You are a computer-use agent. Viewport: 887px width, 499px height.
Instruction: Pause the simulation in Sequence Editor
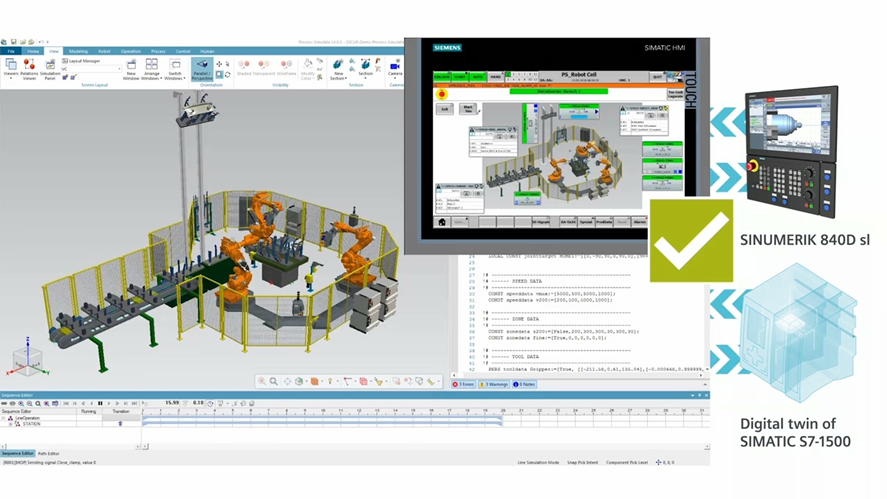tap(100, 403)
